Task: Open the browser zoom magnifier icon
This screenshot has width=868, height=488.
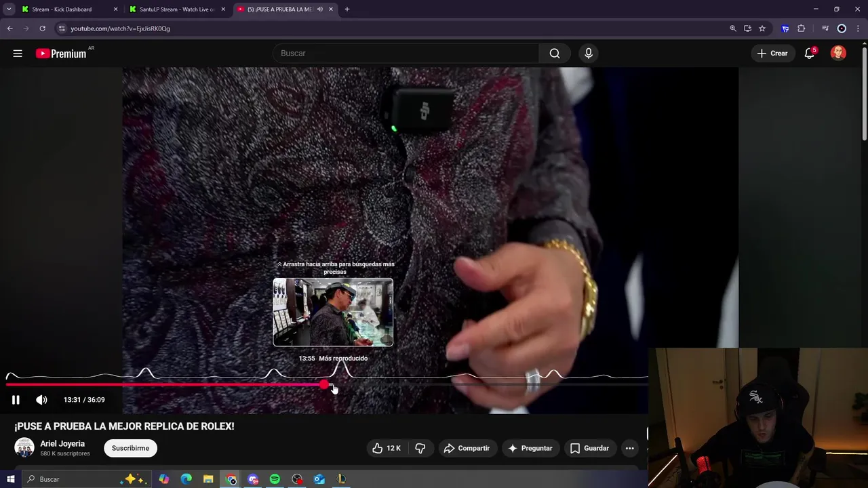Action: click(733, 28)
